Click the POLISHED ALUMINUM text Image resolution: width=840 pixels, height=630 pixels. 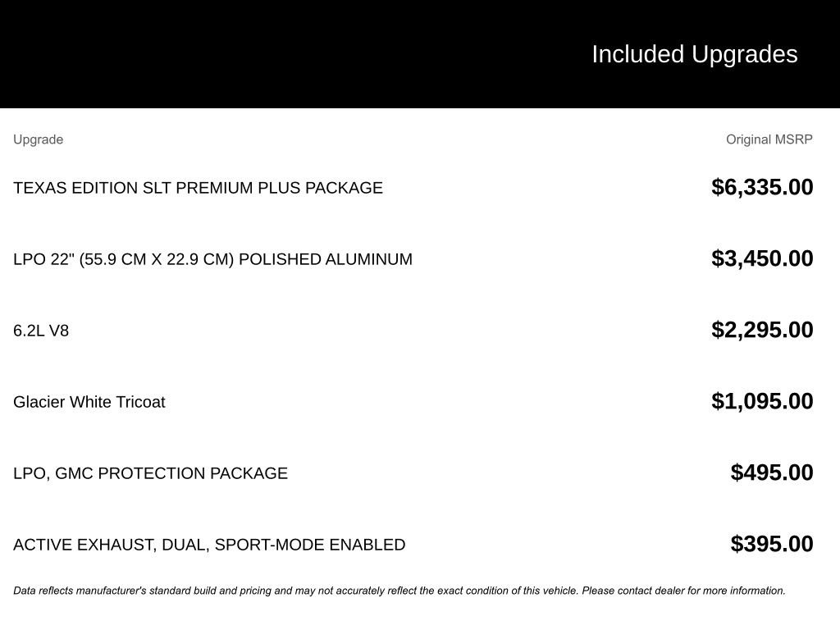point(326,259)
